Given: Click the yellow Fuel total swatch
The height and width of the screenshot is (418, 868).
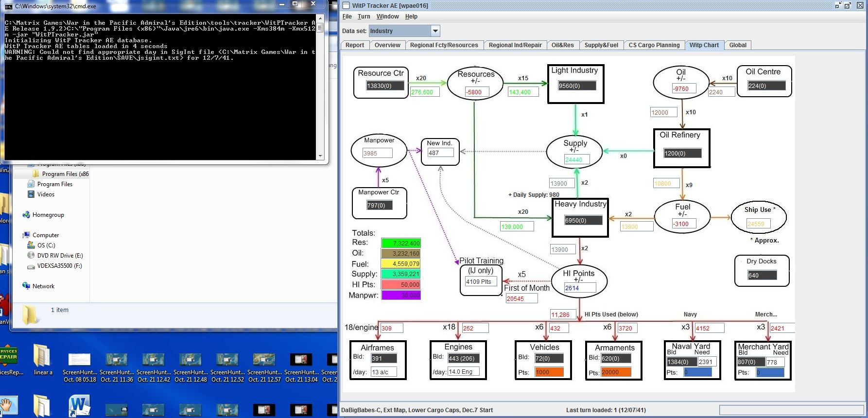Looking at the screenshot, I should (x=401, y=264).
